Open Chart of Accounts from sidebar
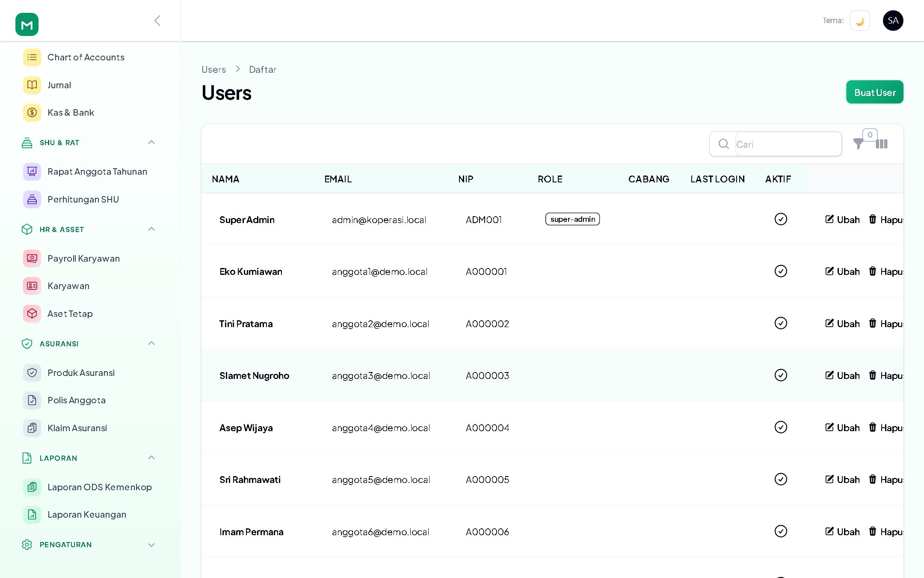 coord(86,57)
